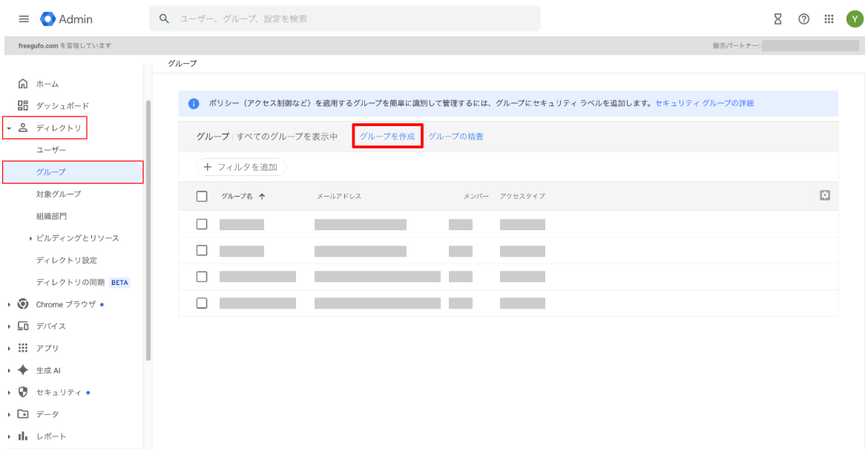Click the グループを作成 link

(387, 137)
